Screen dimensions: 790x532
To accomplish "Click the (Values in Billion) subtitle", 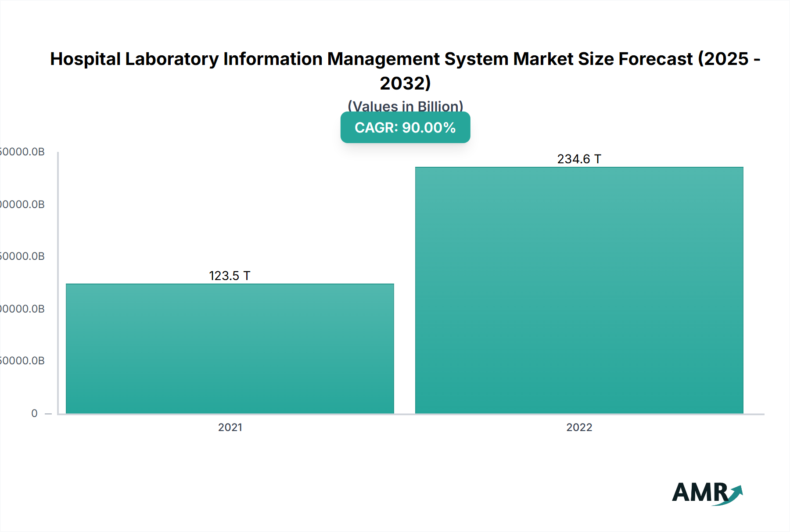I will (405, 107).
